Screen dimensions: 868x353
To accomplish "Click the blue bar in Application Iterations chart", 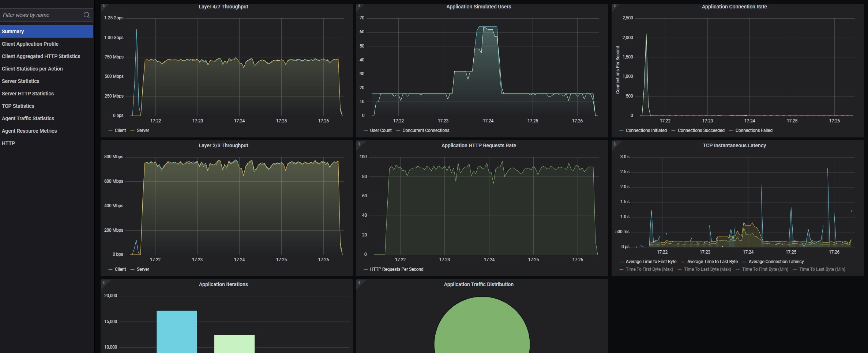I will point(177,331).
